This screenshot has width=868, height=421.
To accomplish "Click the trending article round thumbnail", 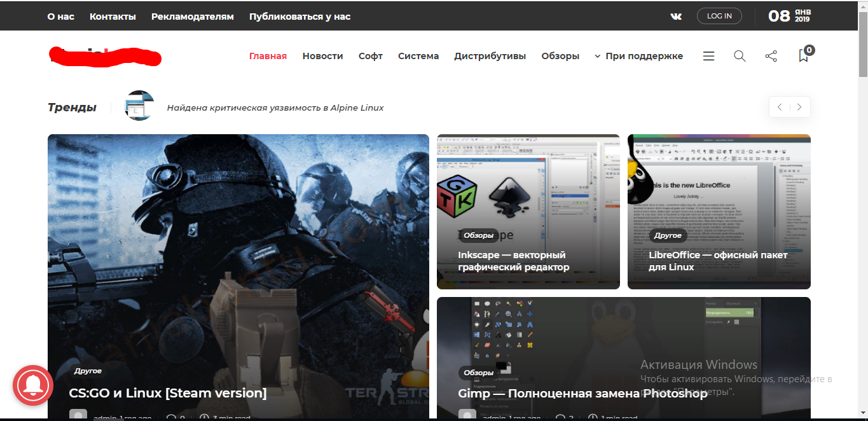I will [139, 106].
